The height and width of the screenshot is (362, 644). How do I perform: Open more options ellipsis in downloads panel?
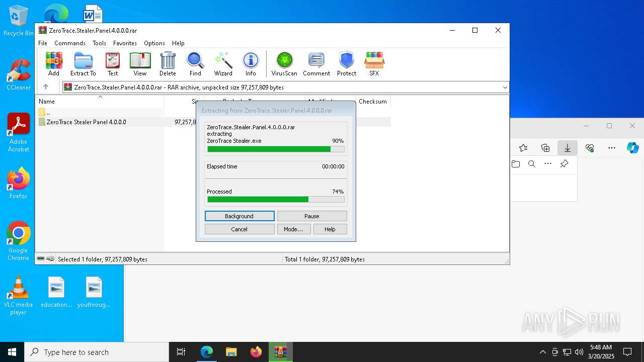pos(548,164)
